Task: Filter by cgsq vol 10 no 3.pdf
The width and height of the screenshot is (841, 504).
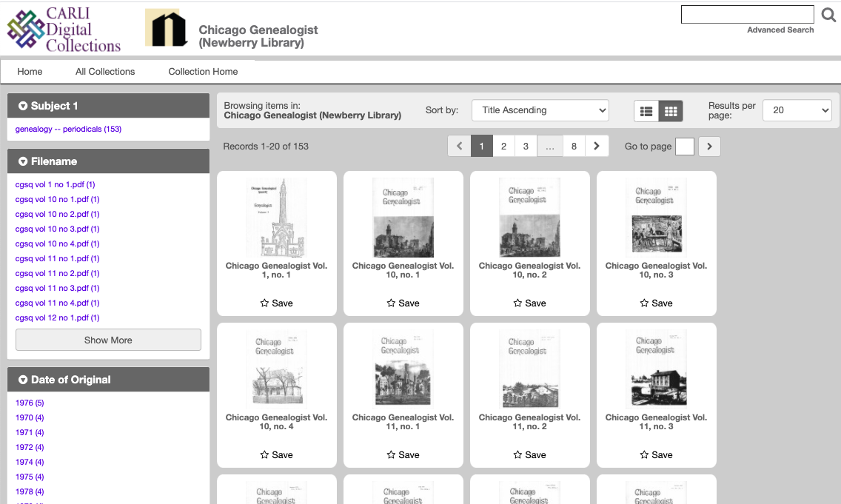Action: 58,229
